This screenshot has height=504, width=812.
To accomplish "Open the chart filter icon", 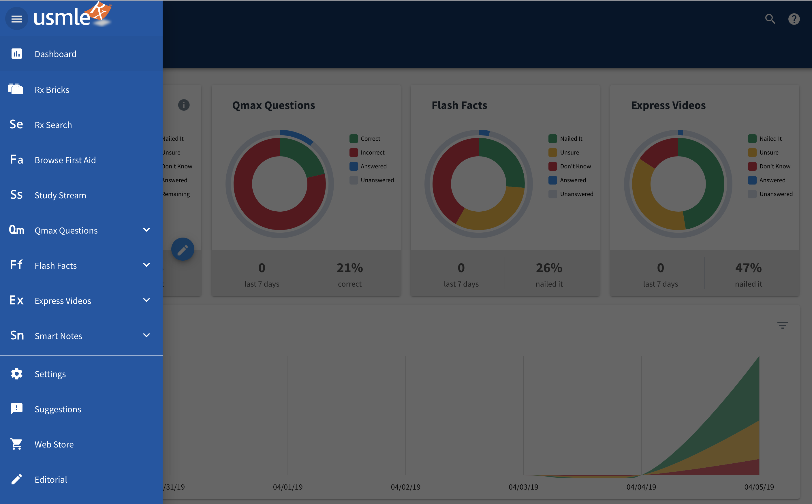I will [x=782, y=325].
